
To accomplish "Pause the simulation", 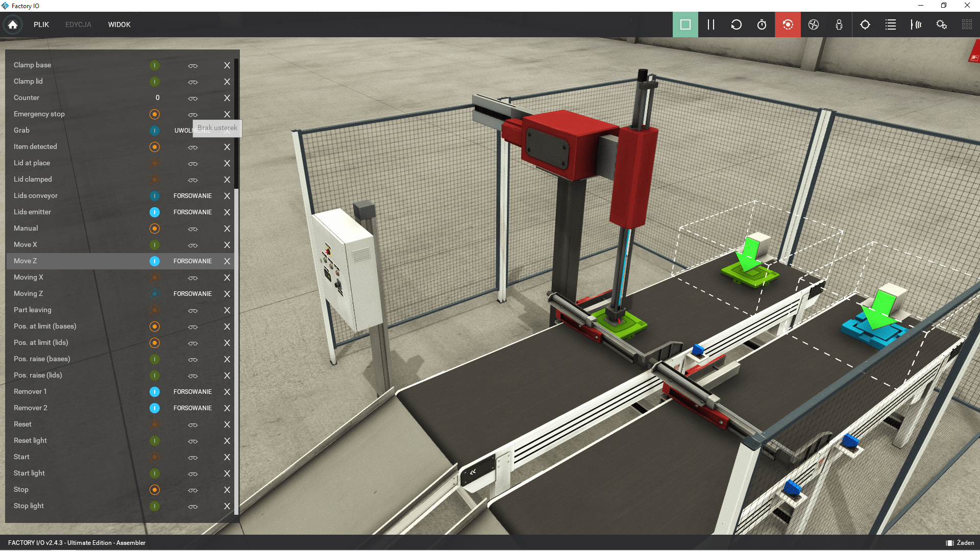I will click(710, 24).
